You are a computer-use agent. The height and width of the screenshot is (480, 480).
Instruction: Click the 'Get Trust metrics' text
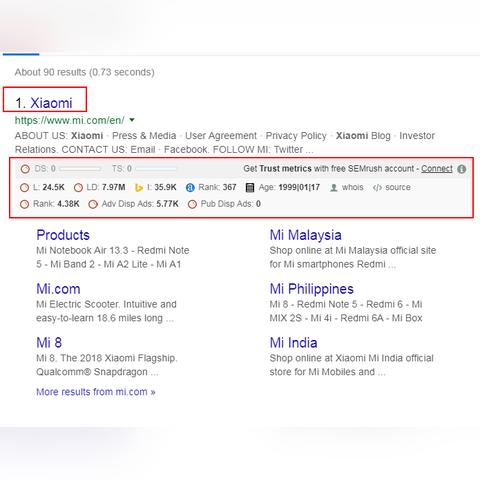(277, 169)
